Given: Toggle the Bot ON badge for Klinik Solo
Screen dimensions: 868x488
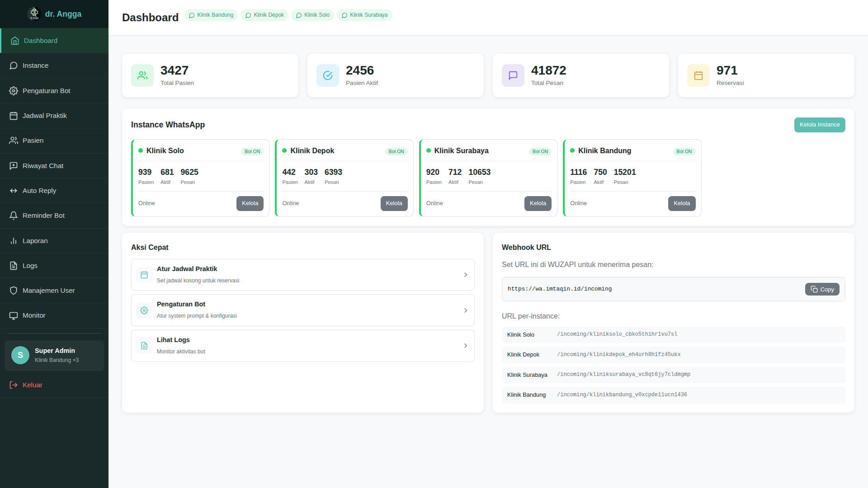Looking at the screenshot, I should [252, 151].
